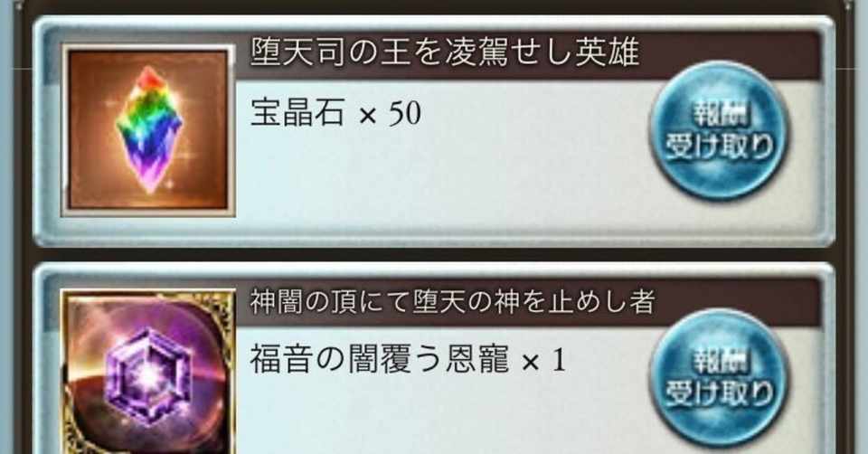
Task: Tap the 宝晶石 item name text
Action: point(297,112)
